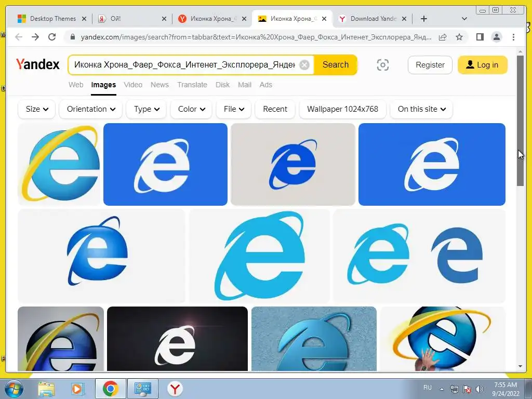This screenshot has height=399, width=532.
Task: Open the tab search chevron
Action: [x=464, y=19]
